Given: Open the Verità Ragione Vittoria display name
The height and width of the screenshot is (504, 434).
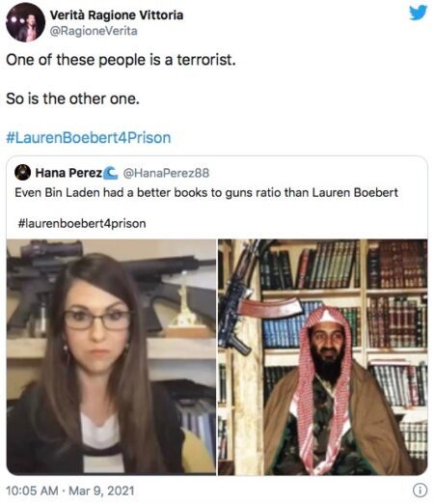Looking at the screenshot, I should point(117,15).
